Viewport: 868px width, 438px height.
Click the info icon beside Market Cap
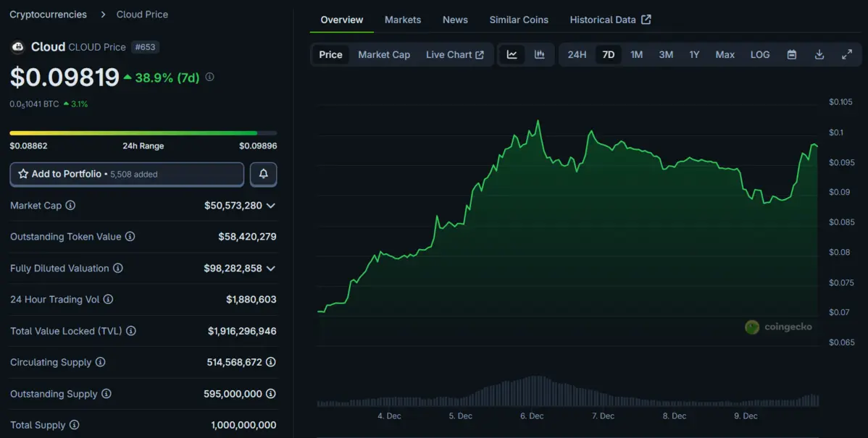pos(70,206)
